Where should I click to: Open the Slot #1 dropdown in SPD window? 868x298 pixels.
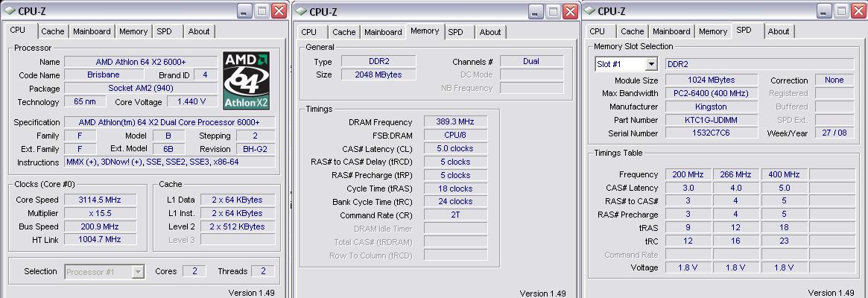point(651,64)
